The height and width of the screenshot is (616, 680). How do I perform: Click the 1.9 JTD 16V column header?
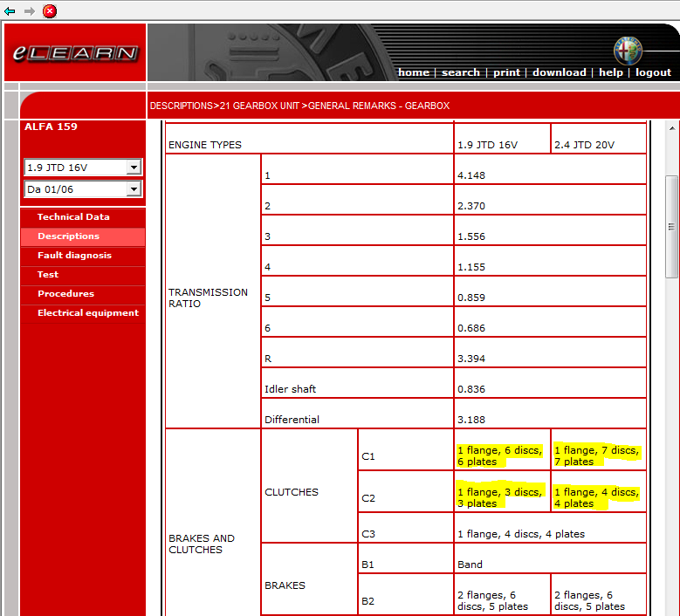[x=487, y=145]
